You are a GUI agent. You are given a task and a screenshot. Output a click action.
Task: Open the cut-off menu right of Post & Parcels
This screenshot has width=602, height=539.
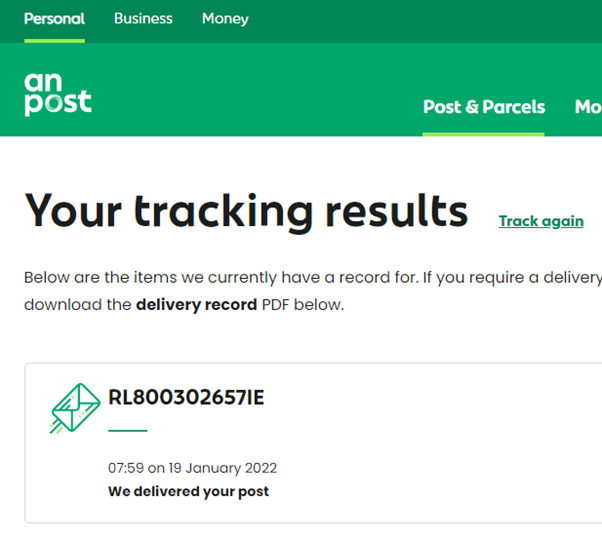pyautogui.click(x=588, y=107)
